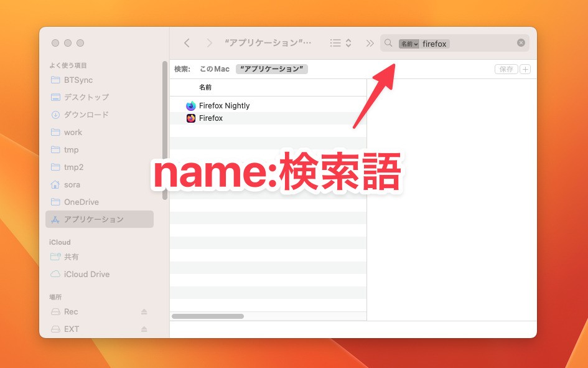Click the 保存 save search button
The image size is (588, 368).
(506, 68)
